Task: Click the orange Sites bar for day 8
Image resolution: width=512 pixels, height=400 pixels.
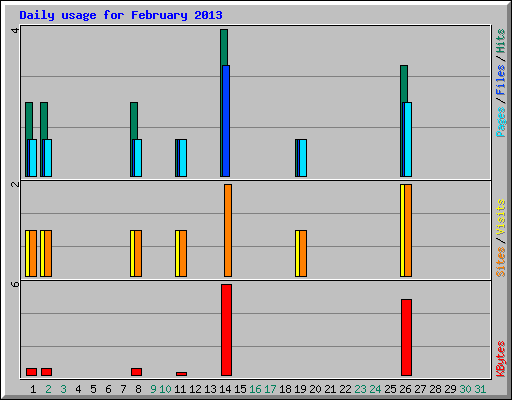Action: click(x=138, y=253)
